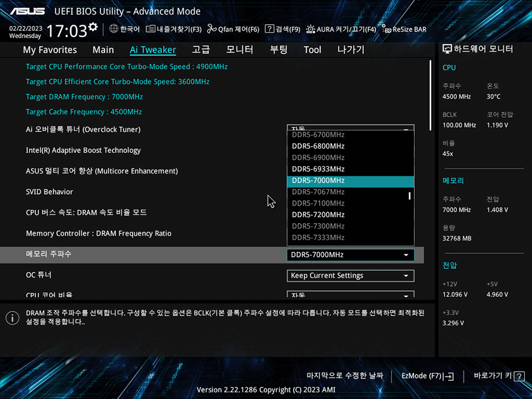532x399 pixels.
Task: Open Qfan control fan icon
Action: coord(212,29)
